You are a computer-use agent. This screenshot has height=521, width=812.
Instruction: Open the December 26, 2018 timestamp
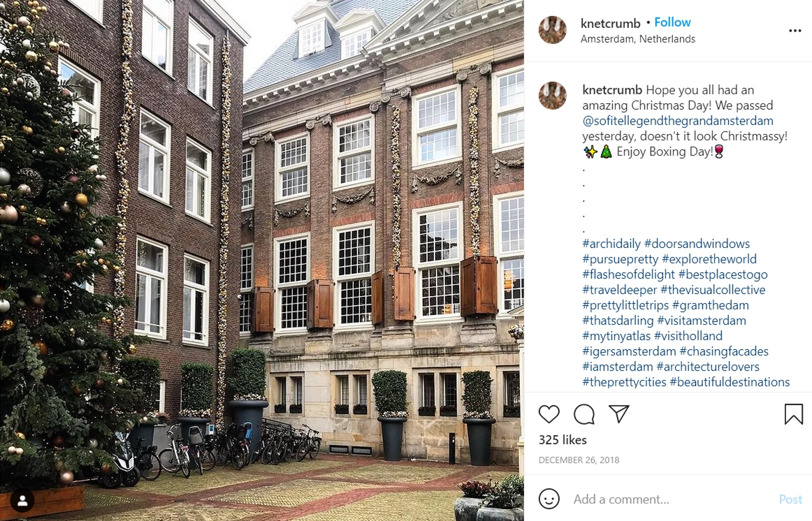[x=579, y=460]
